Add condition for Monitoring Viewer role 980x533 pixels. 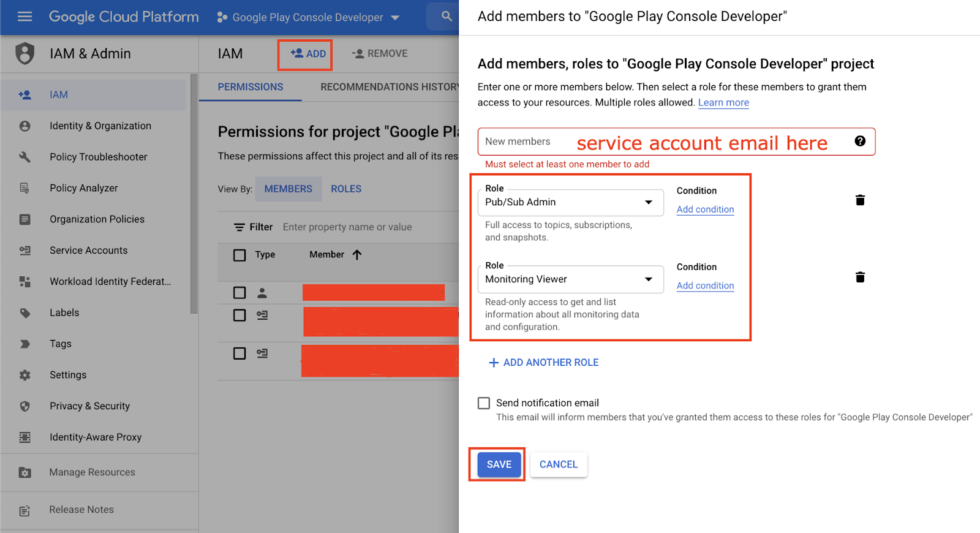click(x=705, y=285)
